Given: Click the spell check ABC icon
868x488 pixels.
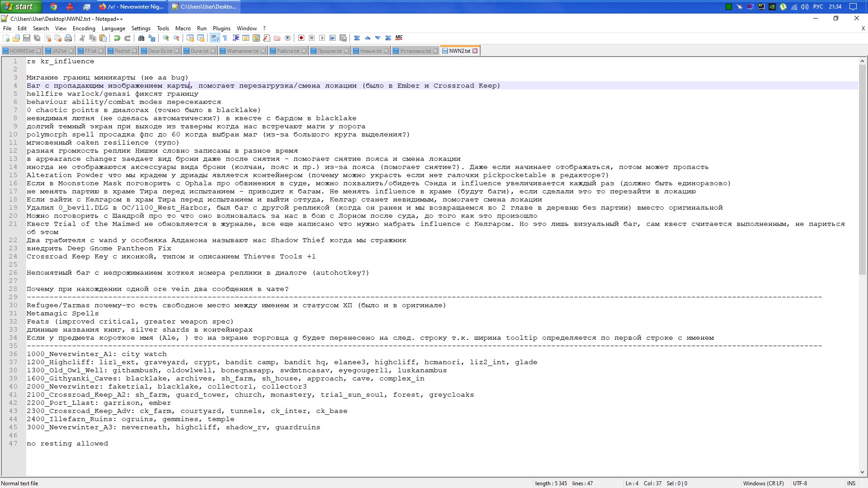Looking at the screenshot, I should pyautogui.click(x=399, y=38).
